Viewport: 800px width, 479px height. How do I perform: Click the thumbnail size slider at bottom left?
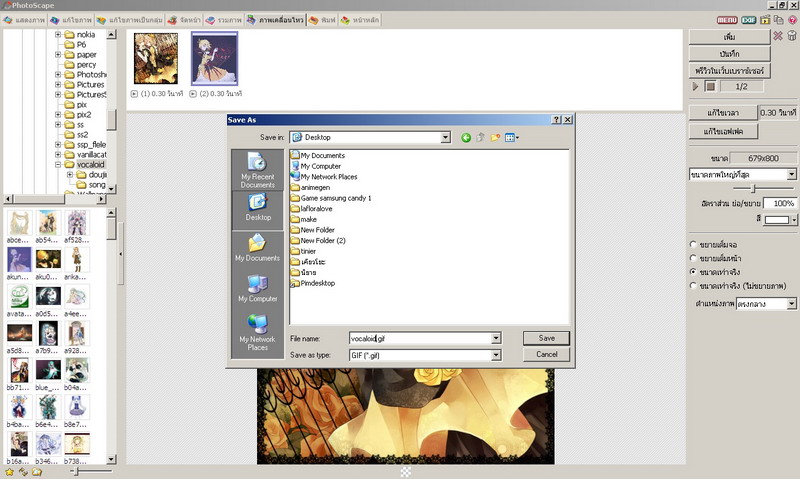(x=77, y=472)
